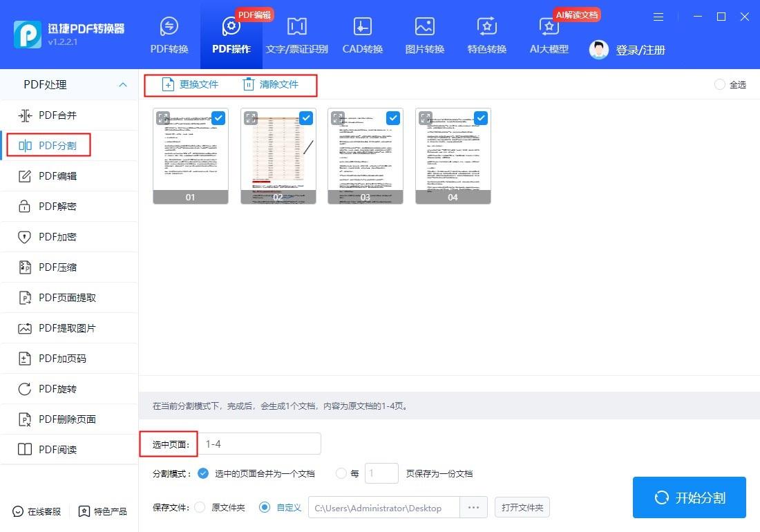Click the user avatar icon
760x532 pixels.
tap(598, 50)
